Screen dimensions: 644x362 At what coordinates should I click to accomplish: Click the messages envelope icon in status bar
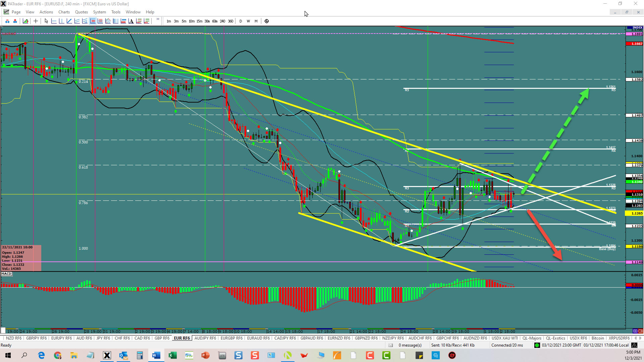(390, 345)
